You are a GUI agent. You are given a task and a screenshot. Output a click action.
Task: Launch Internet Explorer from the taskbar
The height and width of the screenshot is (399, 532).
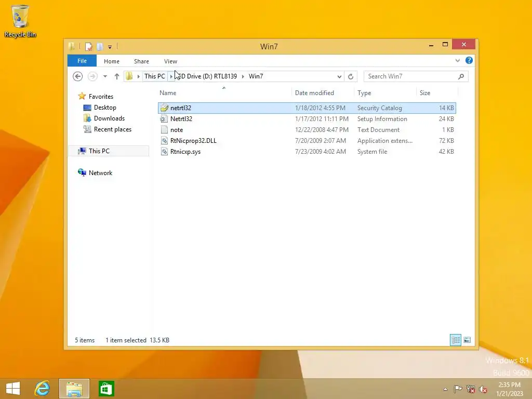[x=43, y=389]
